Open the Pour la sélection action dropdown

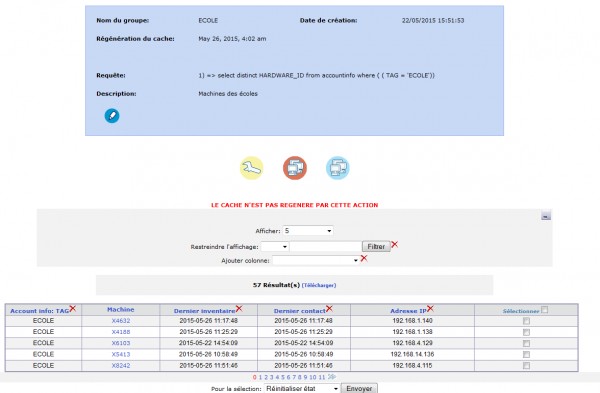302,388
